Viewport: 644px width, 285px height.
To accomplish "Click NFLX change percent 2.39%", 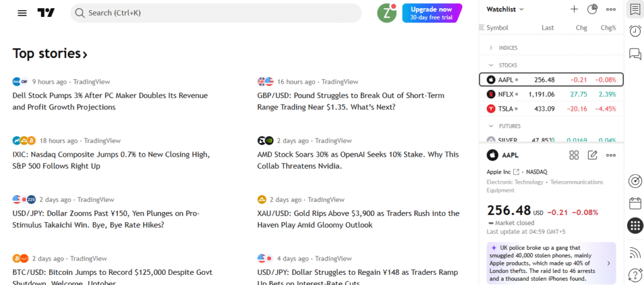I will click(608, 94).
